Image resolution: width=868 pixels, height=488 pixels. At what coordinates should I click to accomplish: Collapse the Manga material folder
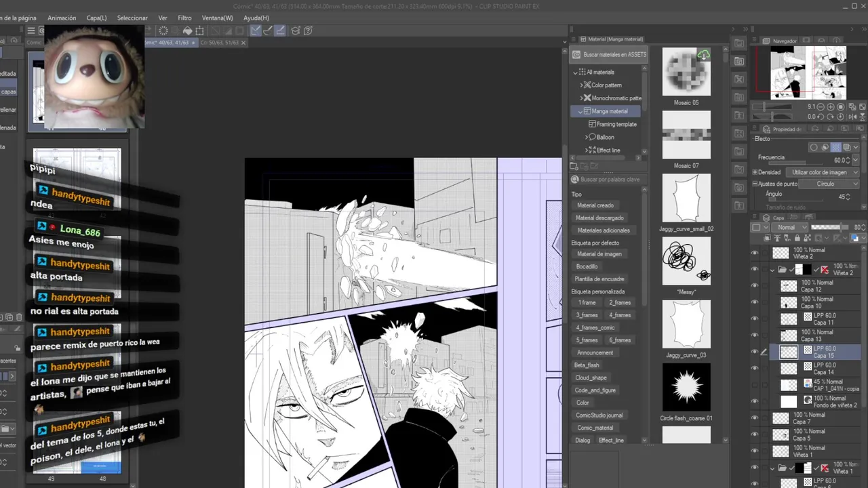[580, 111]
